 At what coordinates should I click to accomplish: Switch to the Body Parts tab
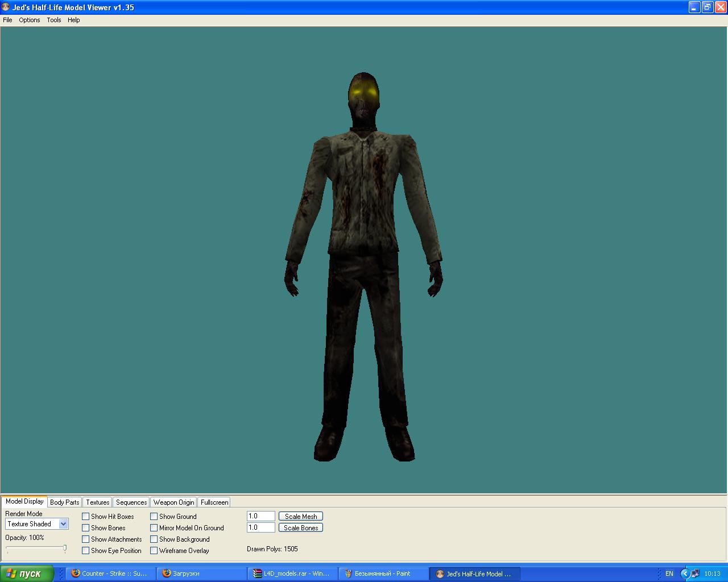[x=65, y=502]
